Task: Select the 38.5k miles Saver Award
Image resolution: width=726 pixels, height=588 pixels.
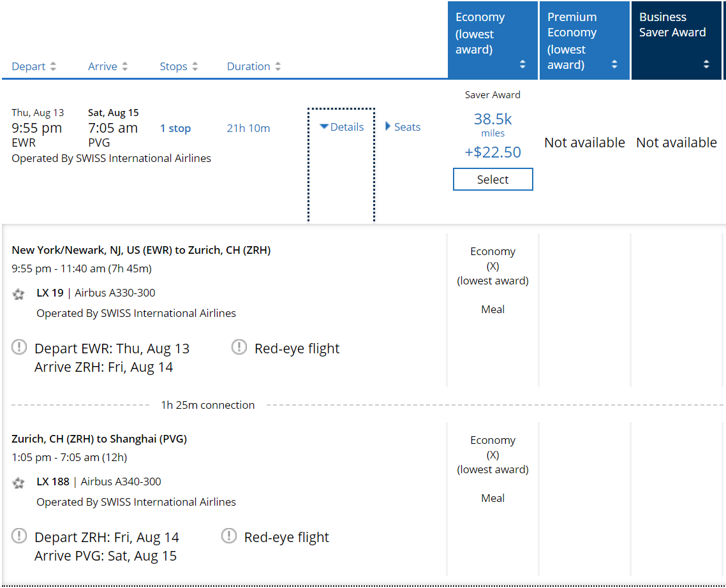Action: pos(493,179)
